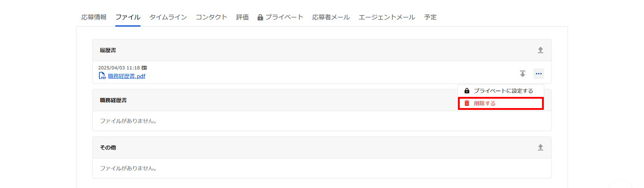Screen dimensions: 644x188
Task: Click the three-dots more options button
Action: pyautogui.click(x=538, y=74)
